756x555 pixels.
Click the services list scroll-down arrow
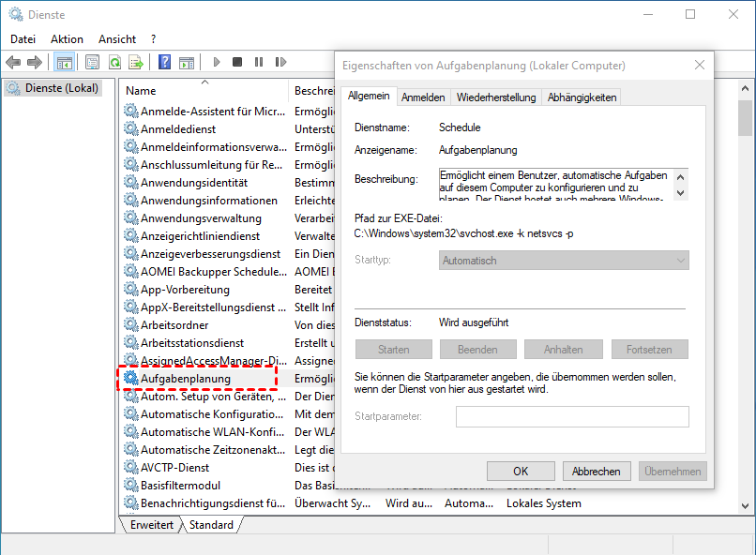[745, 506]
